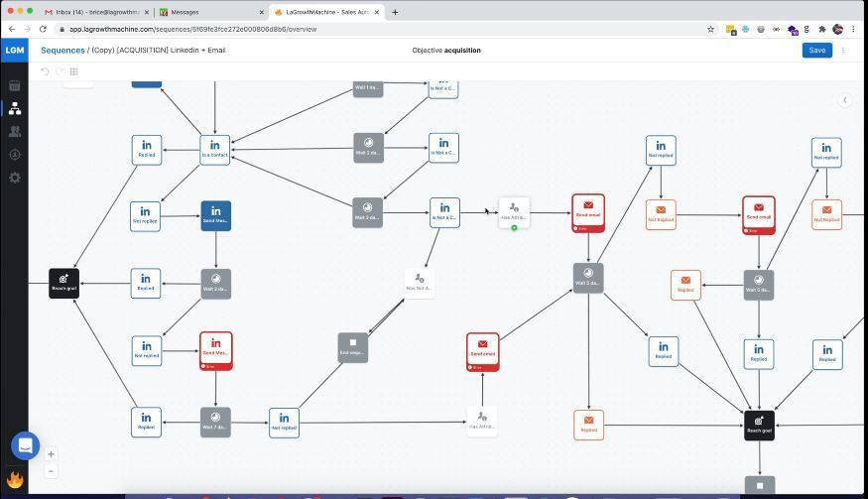Select the 'Is Not a C...' node left of green-badged Has Attribute

444,212
